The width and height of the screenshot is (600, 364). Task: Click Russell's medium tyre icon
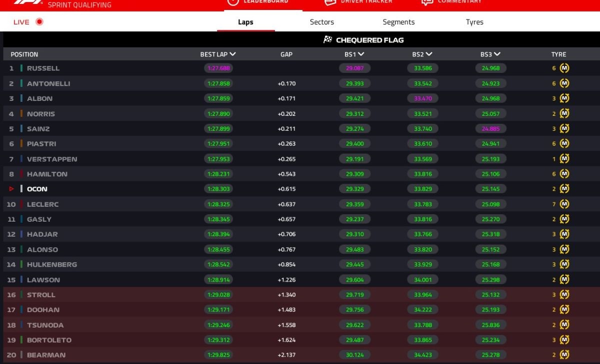point(564,68)
